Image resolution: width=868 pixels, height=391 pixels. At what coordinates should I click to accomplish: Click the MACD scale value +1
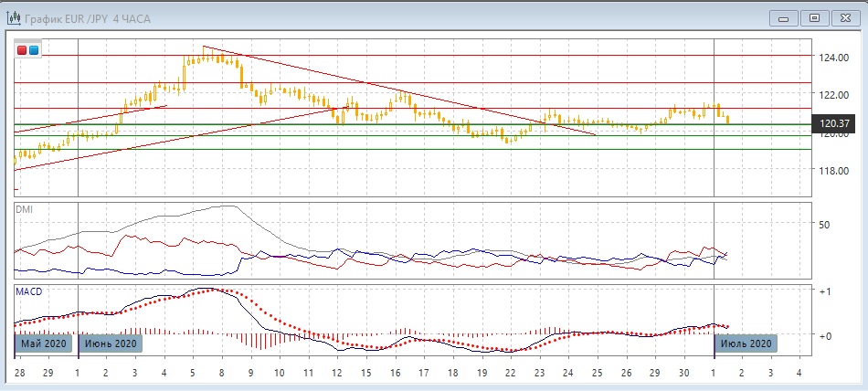[824, 291]
